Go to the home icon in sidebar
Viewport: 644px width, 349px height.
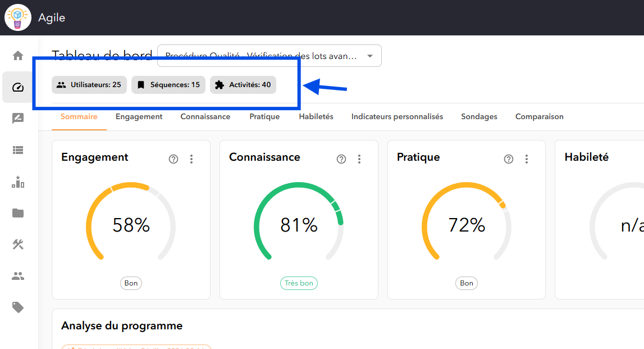tap(17, 56)
